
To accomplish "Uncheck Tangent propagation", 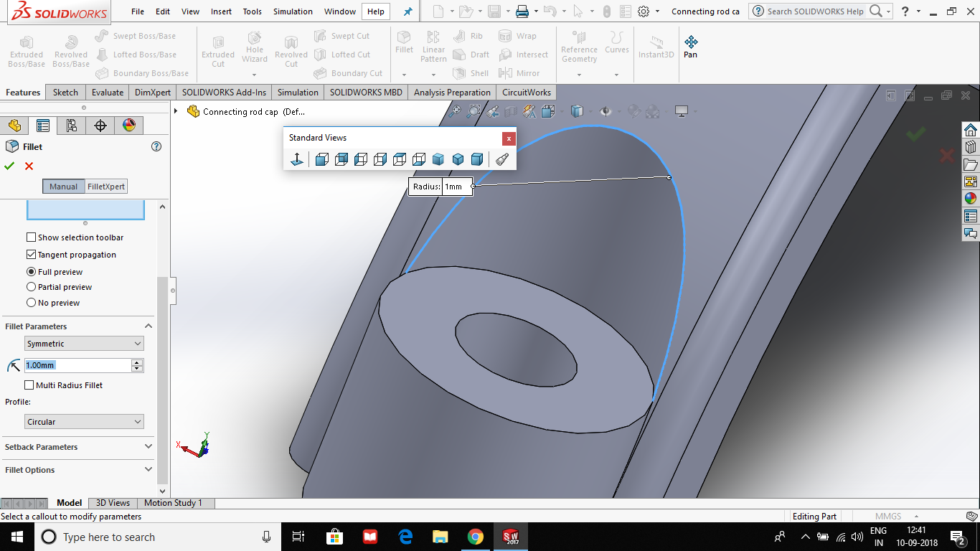I will [31, 254].
